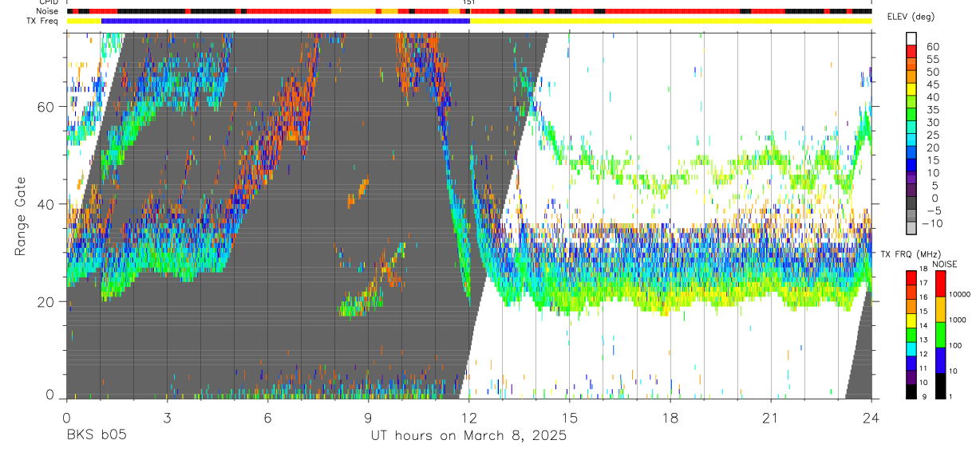Click the "CPID" row label at top left
Image resolution: width=980 pixels, height=452 pixels.
[x=49, y=2]
